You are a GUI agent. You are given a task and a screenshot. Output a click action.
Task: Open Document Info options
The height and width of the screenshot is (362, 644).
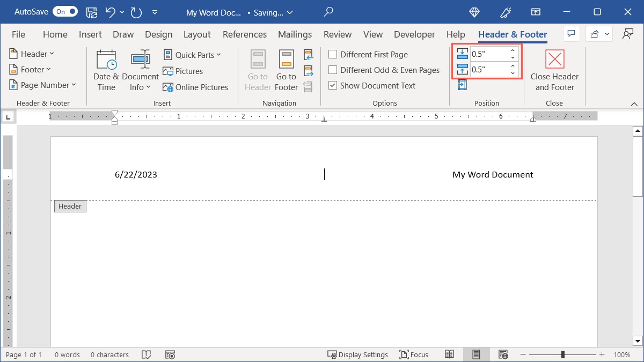pyautogui.click(x=140, y=70)
